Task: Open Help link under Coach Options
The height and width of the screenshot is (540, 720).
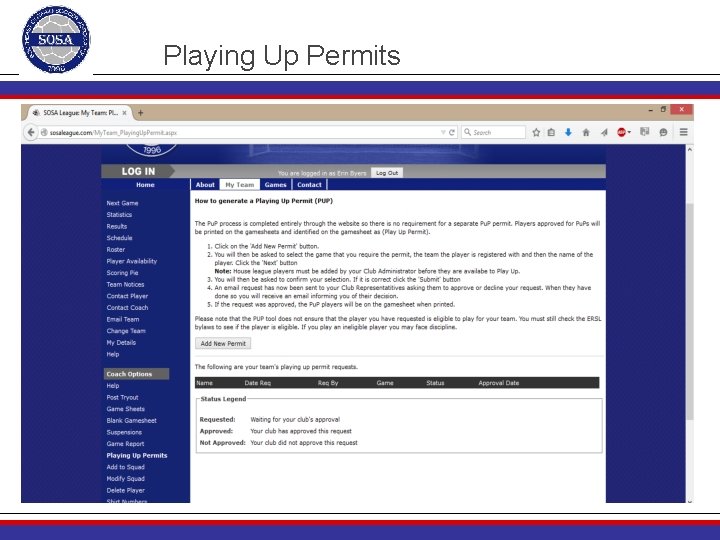Action: coord(113,386)
